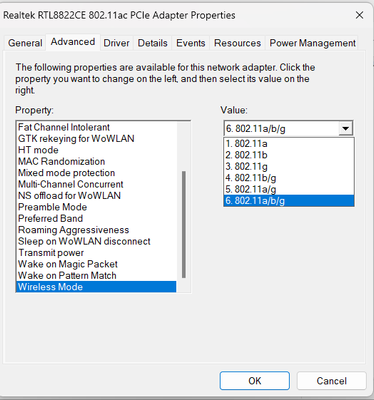Select Multi-Channel Concurrent property

(x=96, y=184)
